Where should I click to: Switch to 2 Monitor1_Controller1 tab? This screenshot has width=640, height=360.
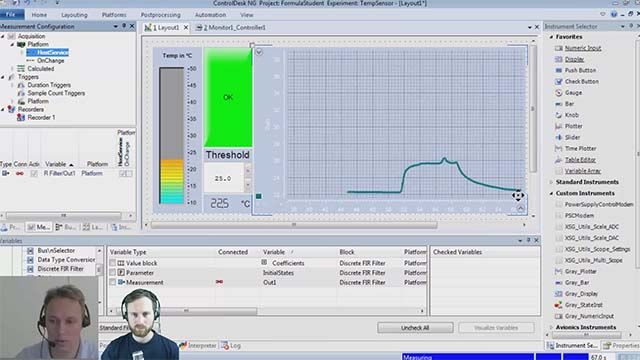[x=231, y=28]
